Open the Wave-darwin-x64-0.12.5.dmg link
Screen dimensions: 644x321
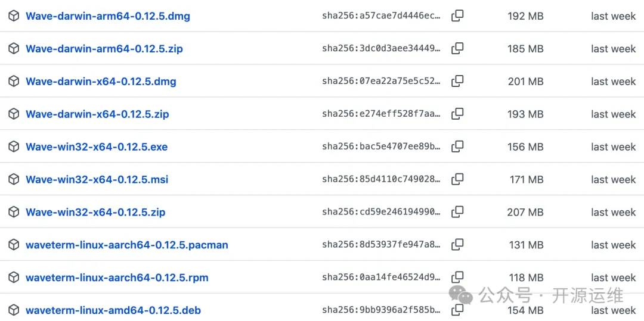point(101,82)
